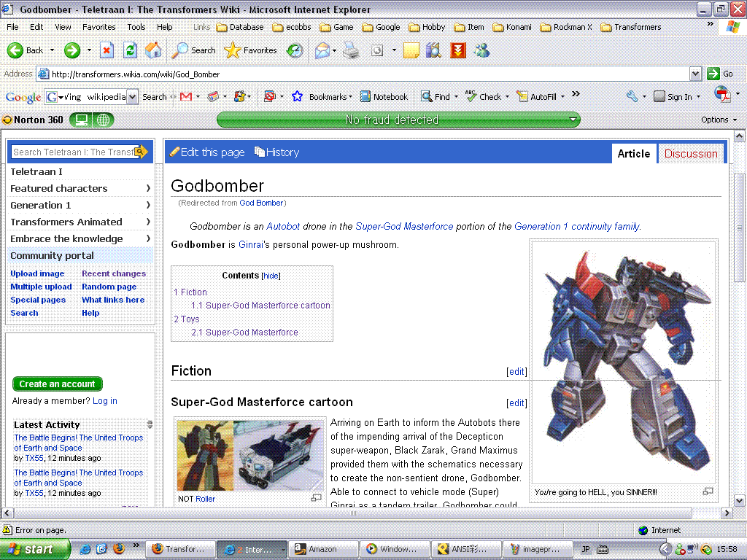Click the History clock icon in toolbar
Screen dimensions: 747x560
pos(295,50)
